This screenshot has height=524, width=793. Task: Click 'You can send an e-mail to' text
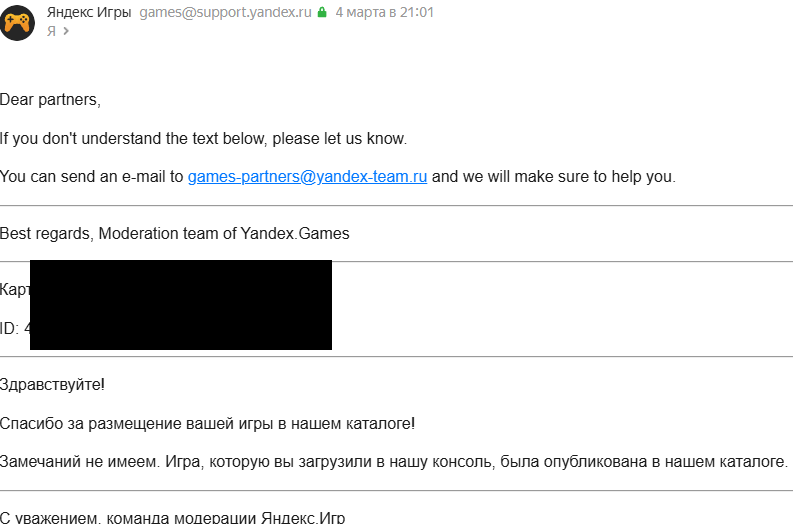[92, 177]
